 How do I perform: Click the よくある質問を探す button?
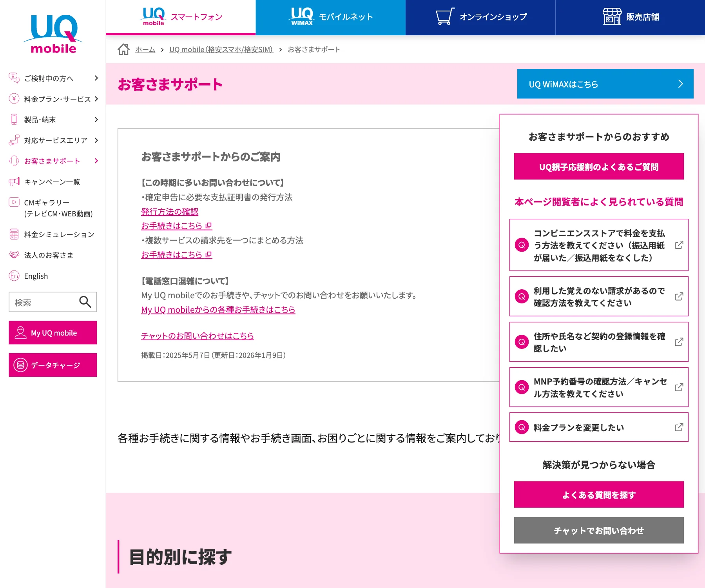click(x=598, y=495)
